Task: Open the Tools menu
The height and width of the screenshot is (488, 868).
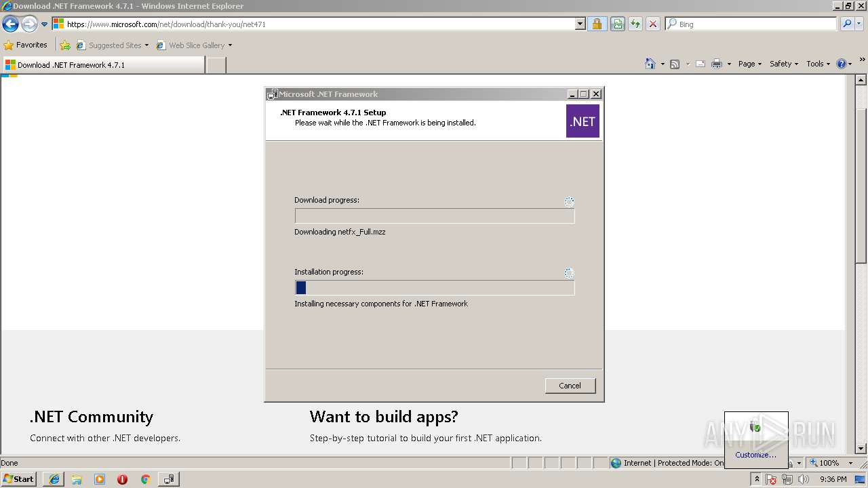Action: (x=818, y=64)
